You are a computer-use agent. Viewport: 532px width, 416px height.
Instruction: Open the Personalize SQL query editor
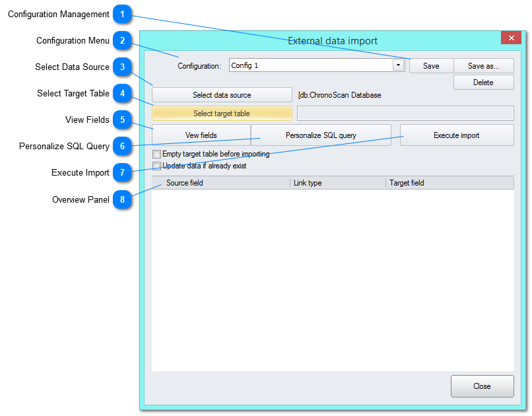point(321,135)
